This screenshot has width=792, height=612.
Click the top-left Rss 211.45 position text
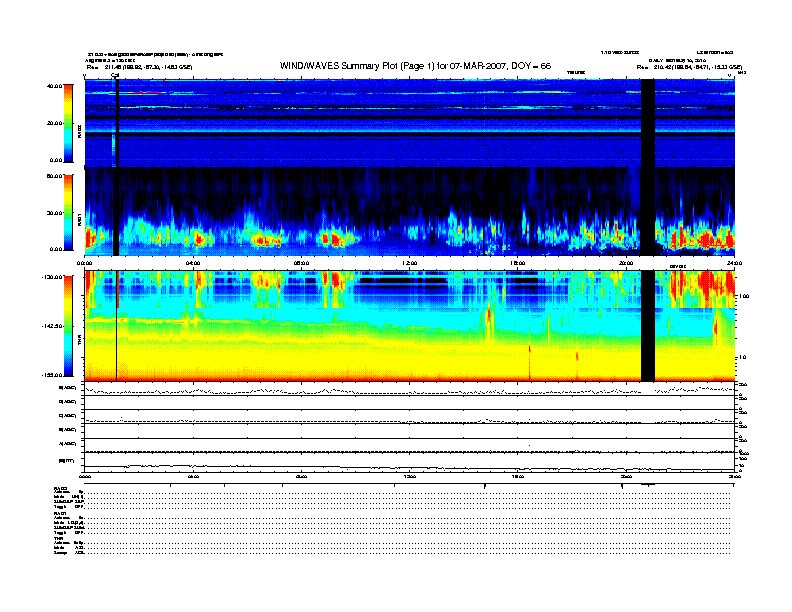(139, 67)
